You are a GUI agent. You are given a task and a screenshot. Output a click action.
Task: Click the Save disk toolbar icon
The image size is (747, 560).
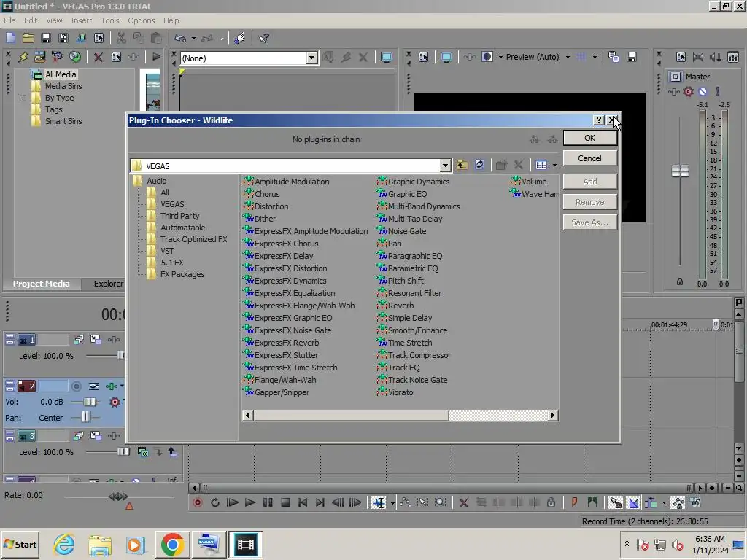(46, 38)
